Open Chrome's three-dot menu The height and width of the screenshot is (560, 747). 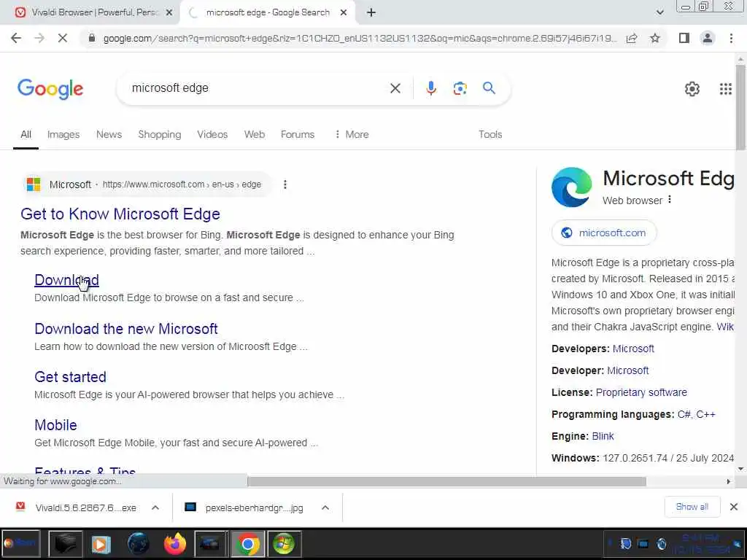(x=731, y=38)
